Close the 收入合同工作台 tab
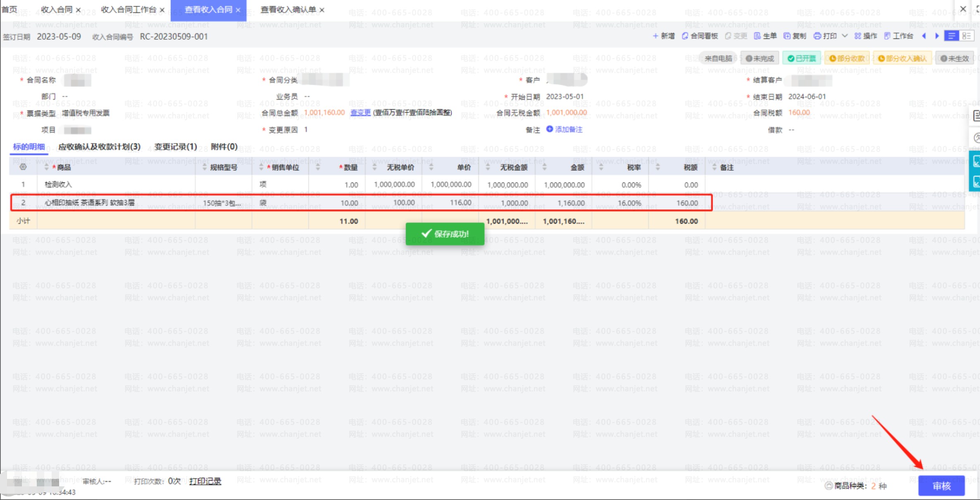 (162, 10)
